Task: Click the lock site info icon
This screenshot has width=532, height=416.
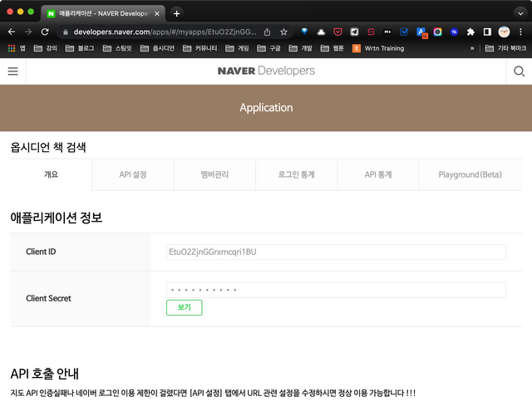Action: [66, 32]
